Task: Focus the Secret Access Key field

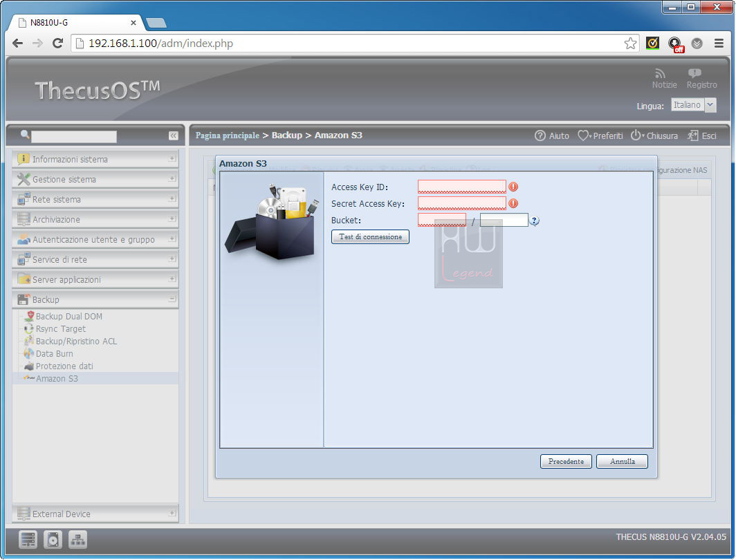Action: pos(462,203)
